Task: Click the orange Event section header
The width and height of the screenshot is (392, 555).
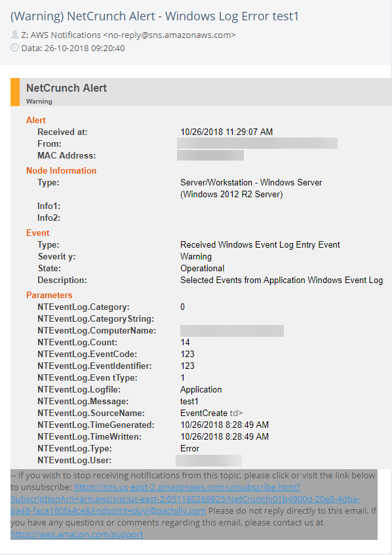Action: pos(37,233)
